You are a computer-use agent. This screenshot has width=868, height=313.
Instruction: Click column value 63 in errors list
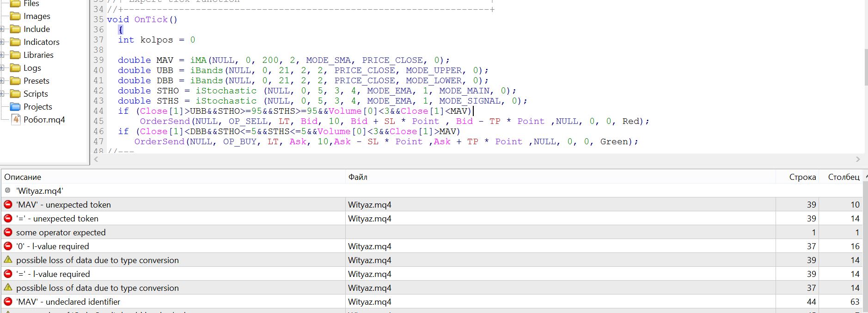pyautogui.click(x=855, y=302)
